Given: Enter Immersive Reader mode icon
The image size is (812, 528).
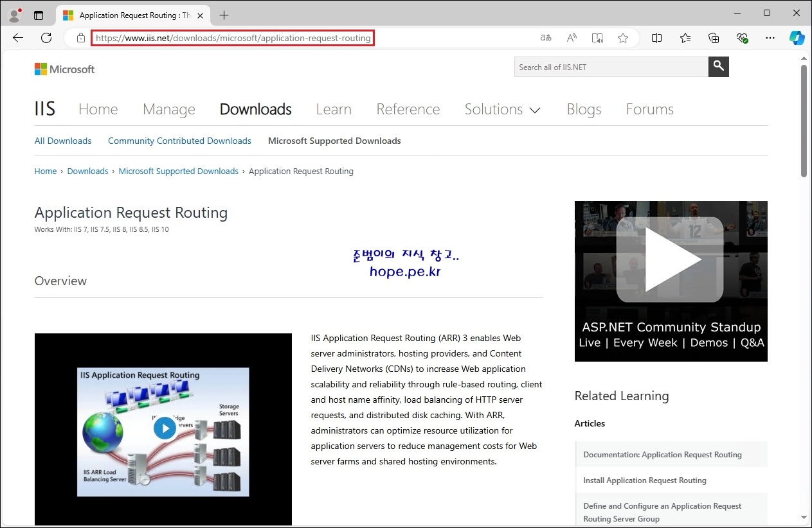Looking at the screenshot, I should tap(597, 38).
